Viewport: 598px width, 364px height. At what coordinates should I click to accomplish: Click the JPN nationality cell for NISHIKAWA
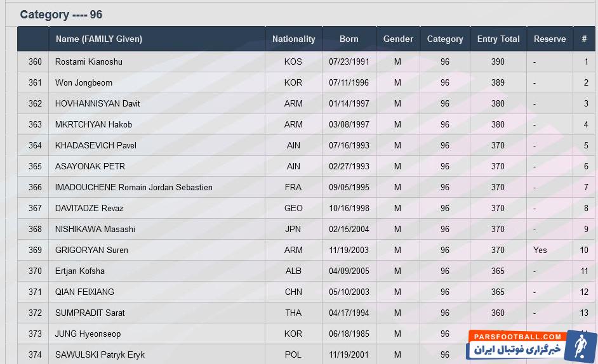pos(293,229)
